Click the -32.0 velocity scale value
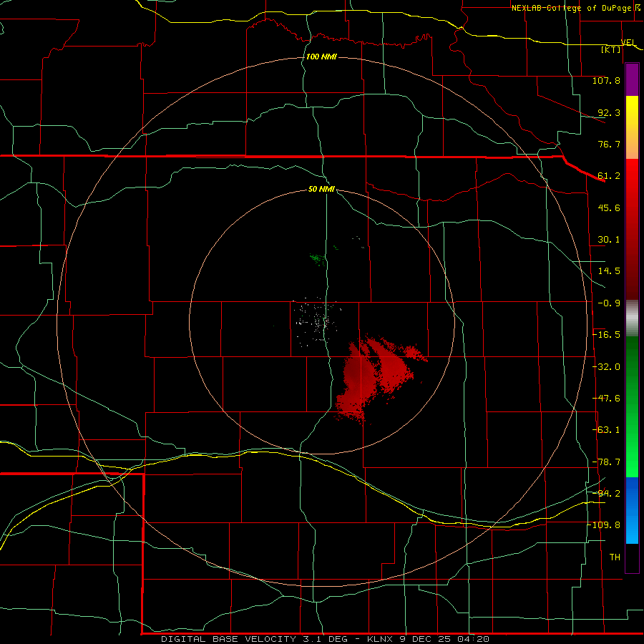Screen dimensions: 644x644 tap(606, 367)
